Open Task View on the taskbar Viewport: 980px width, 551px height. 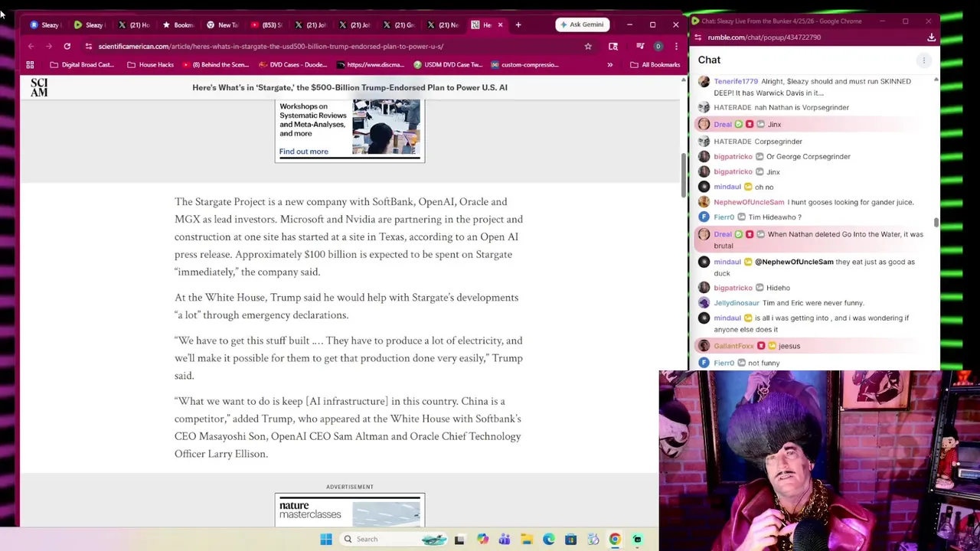pos(459,539)
